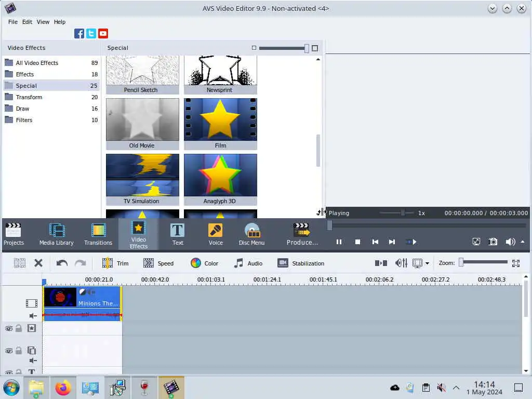
Task: Redo the last action
Action: [81, 263]
